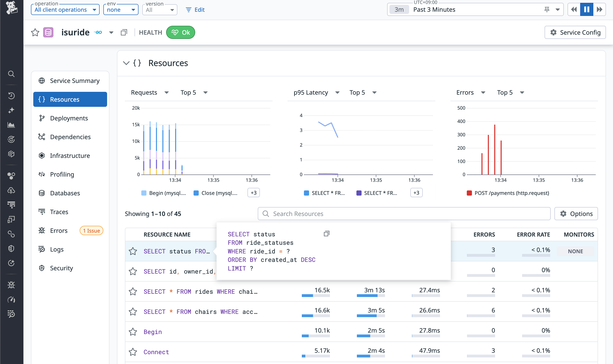Go to Deployments in side menu

69,118
